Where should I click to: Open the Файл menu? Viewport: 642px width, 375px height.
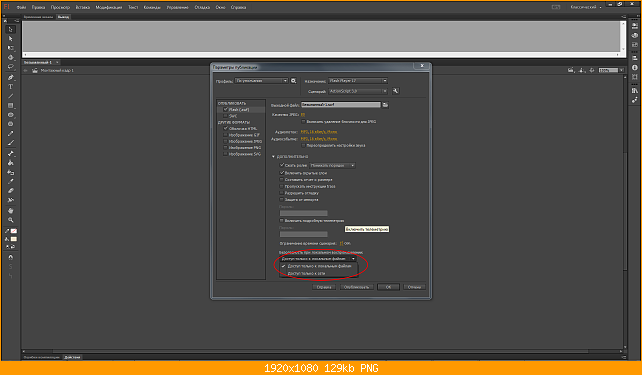(21, 7)
